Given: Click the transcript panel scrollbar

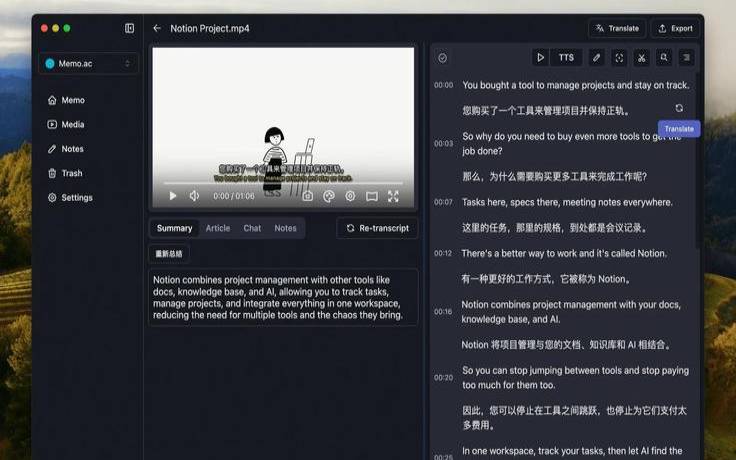Looking at the screenshot, I should point(698,160).
